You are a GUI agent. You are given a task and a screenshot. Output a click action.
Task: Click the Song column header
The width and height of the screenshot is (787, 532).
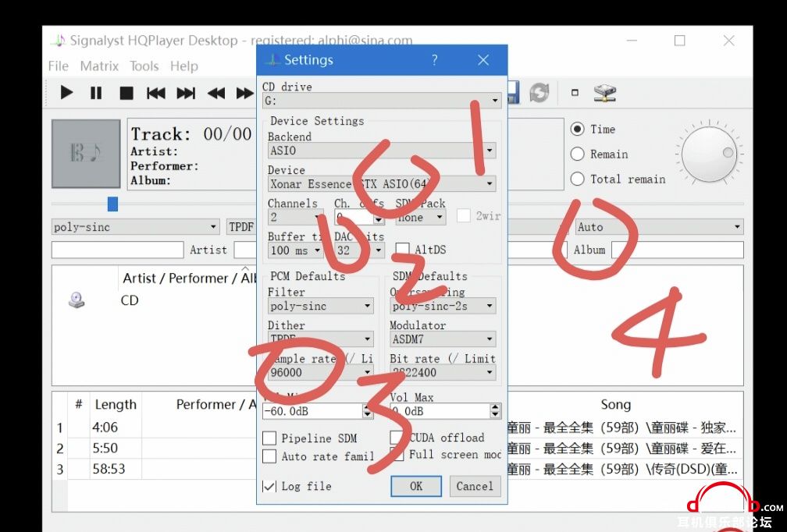615,405
